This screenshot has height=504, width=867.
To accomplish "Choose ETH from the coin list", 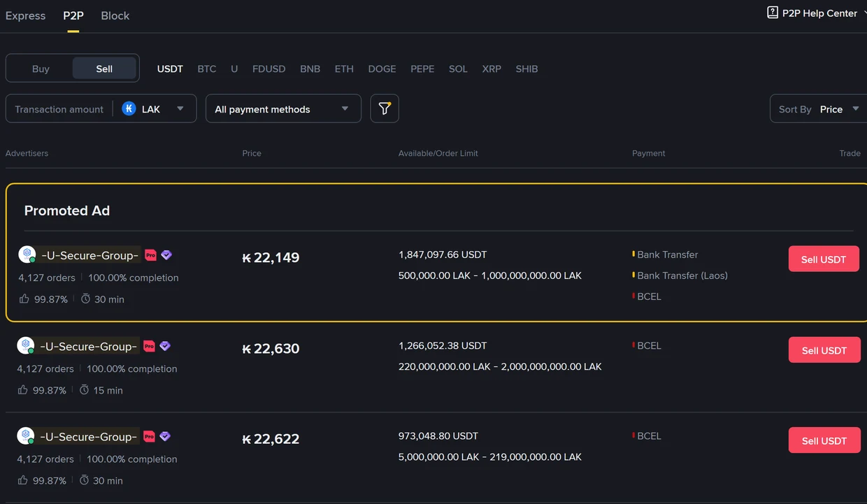I will 344,69.
